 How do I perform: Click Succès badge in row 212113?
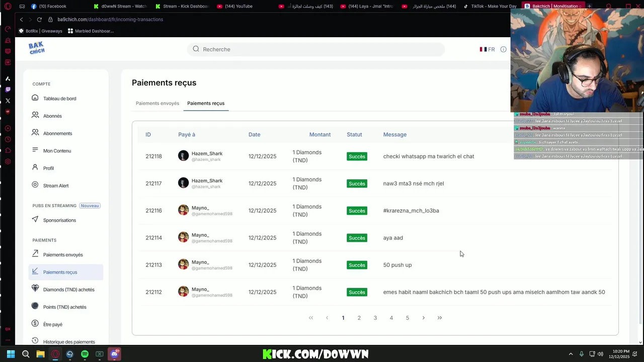click(357, 265)
